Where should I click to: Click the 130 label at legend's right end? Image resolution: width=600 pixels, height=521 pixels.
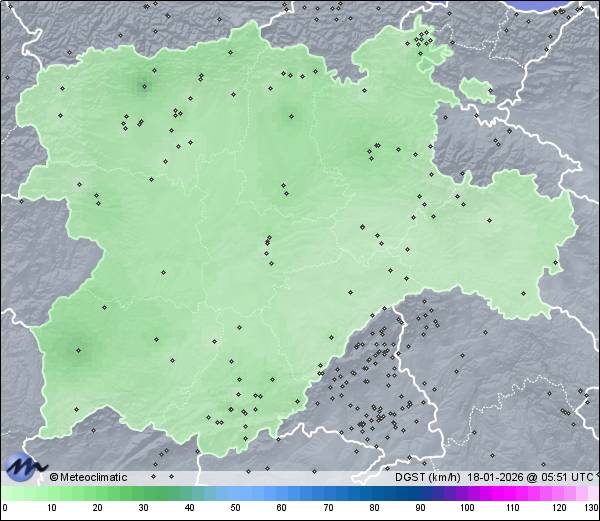tap(591, 508)
